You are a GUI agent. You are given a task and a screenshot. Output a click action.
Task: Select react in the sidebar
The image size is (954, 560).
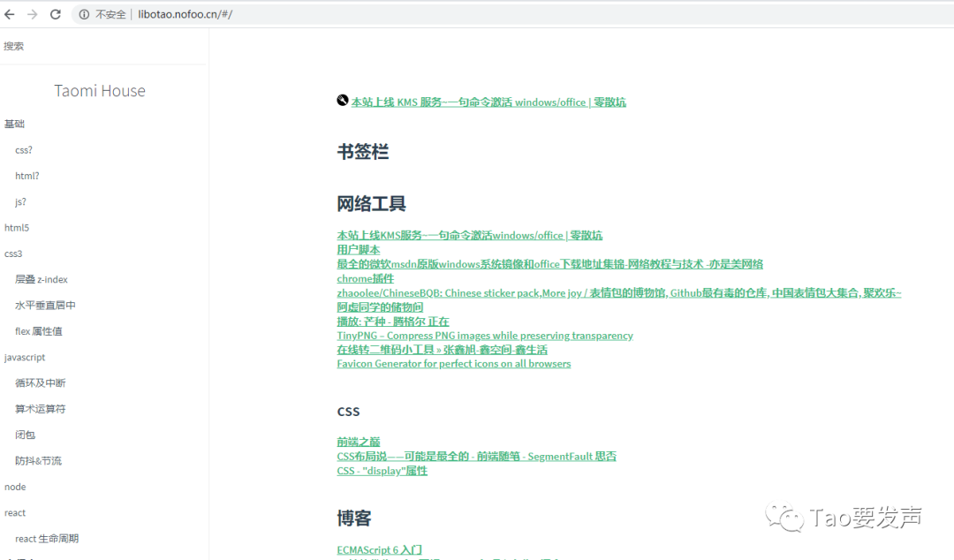[15, 512]
